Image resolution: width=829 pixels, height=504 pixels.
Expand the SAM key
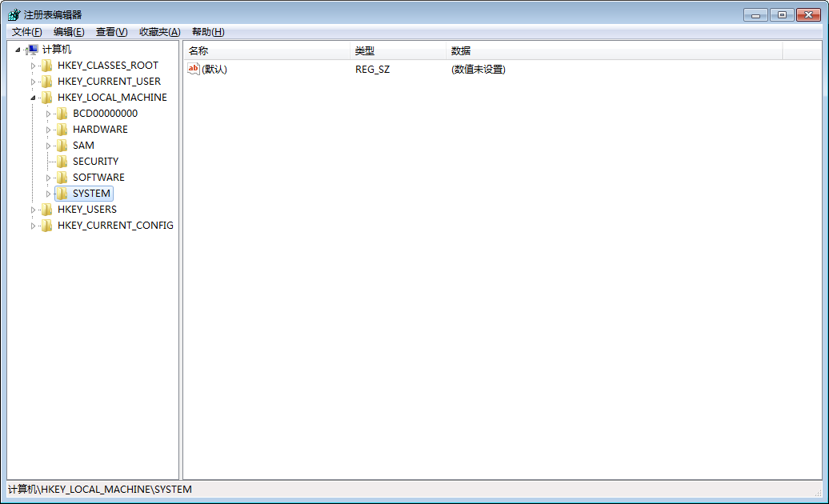[48, 146]
